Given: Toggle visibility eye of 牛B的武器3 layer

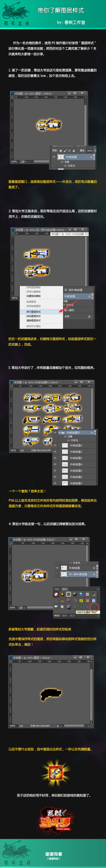Looking at the screenshot, I should pos(55,445).
